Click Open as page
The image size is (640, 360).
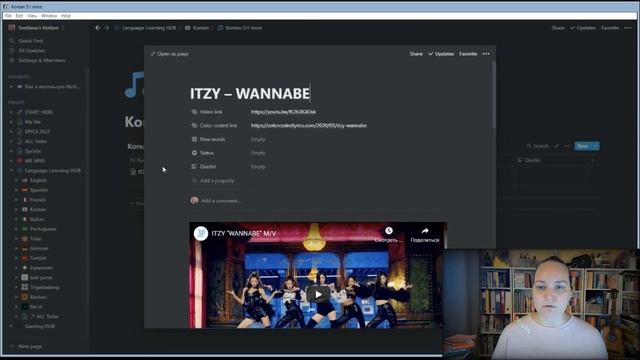tap(169, 54)
